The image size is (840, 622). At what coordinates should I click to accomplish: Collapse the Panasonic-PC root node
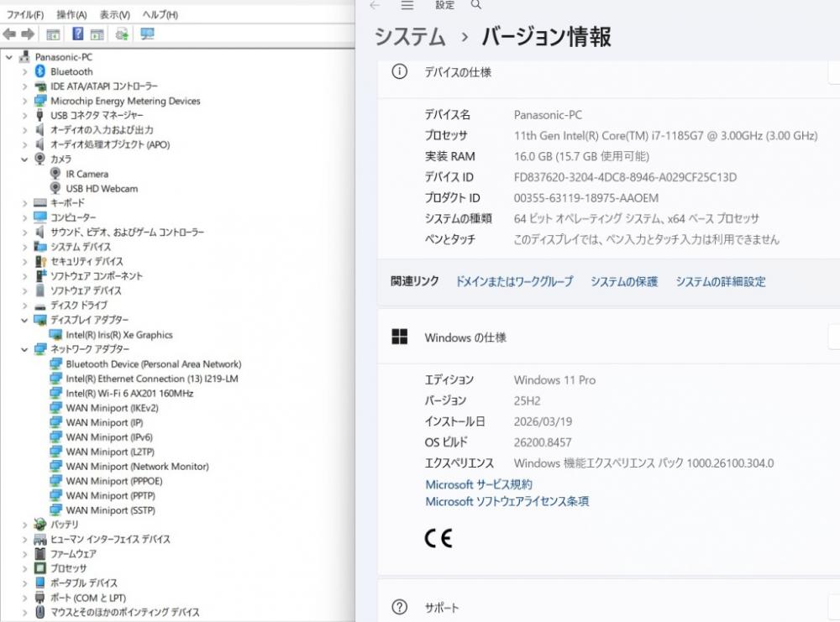(x=9, y=57)
